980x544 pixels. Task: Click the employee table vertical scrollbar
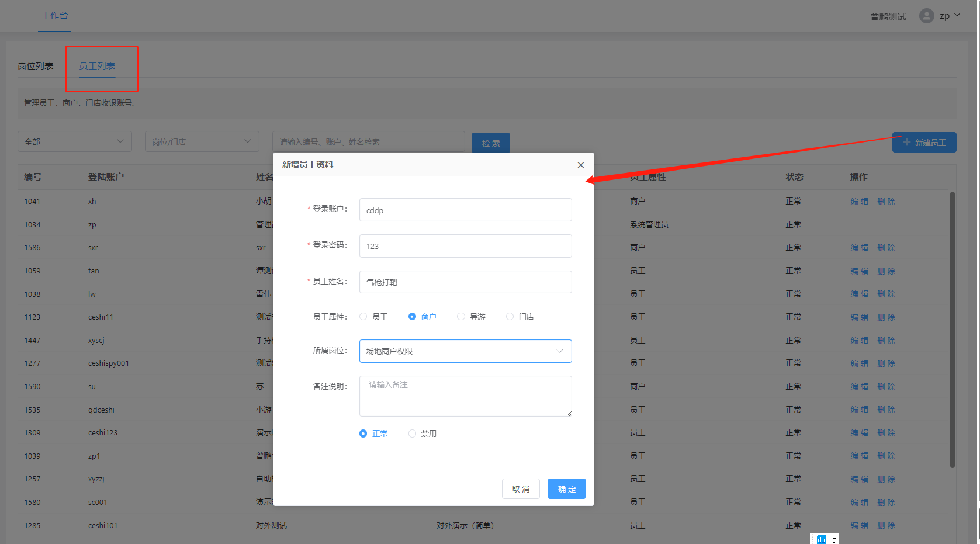tap(952, 327)
